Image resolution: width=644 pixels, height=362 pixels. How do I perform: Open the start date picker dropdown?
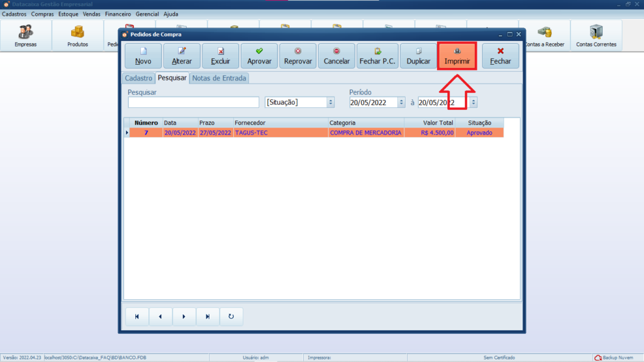coord(401,102)
